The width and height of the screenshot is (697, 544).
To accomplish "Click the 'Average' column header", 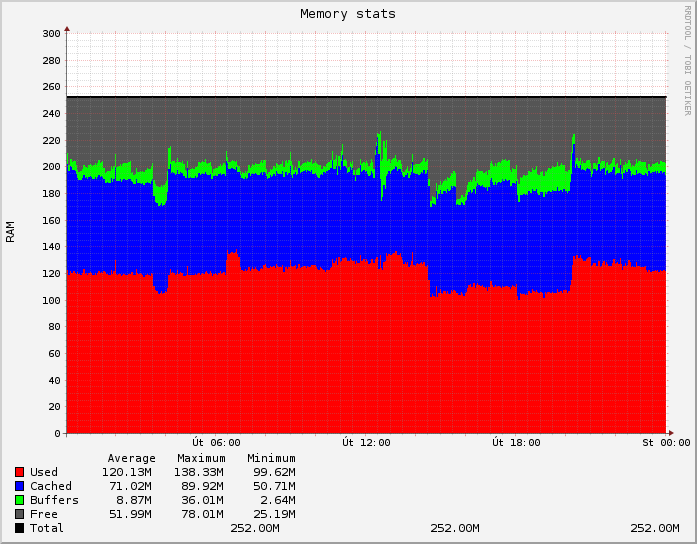I will 132,458.
